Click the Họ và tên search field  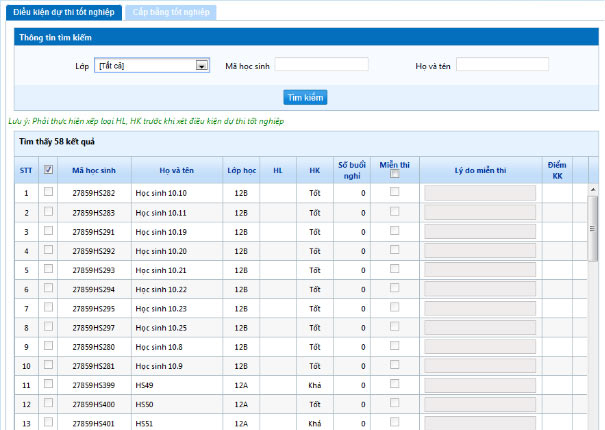(x=502, y=65)
